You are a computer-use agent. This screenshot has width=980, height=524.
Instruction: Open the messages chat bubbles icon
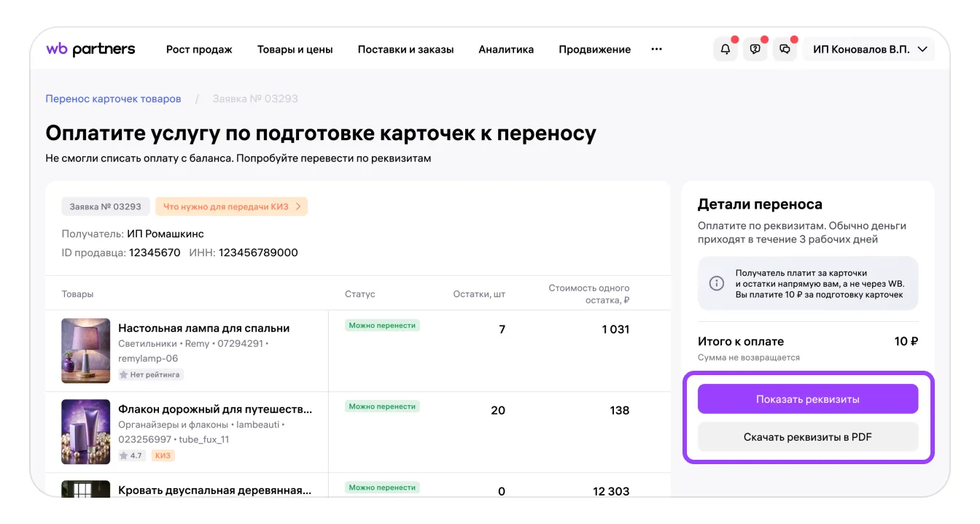785,49
